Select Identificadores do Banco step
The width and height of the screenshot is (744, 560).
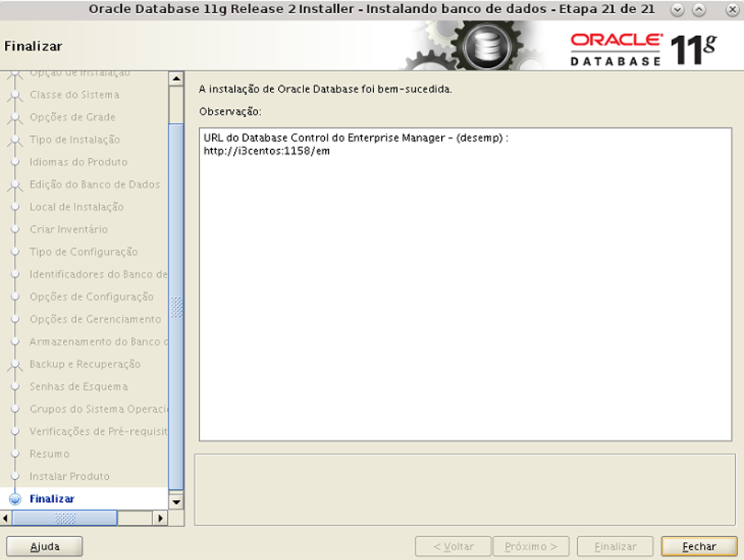[x=98, y=274]
